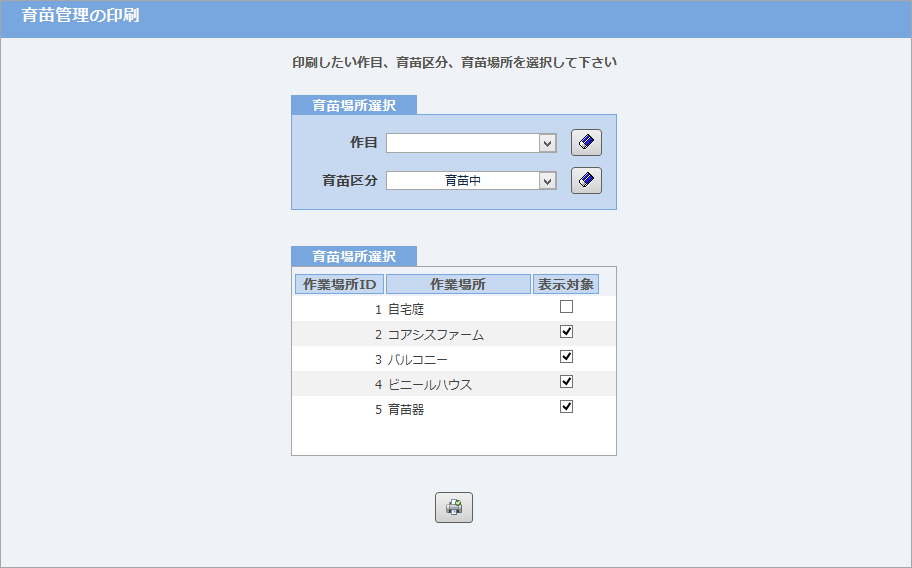Image resolution: width=912 pixels, height=568 pixels.
Task: Click ID 1 in the table
Action: (378, 309)
